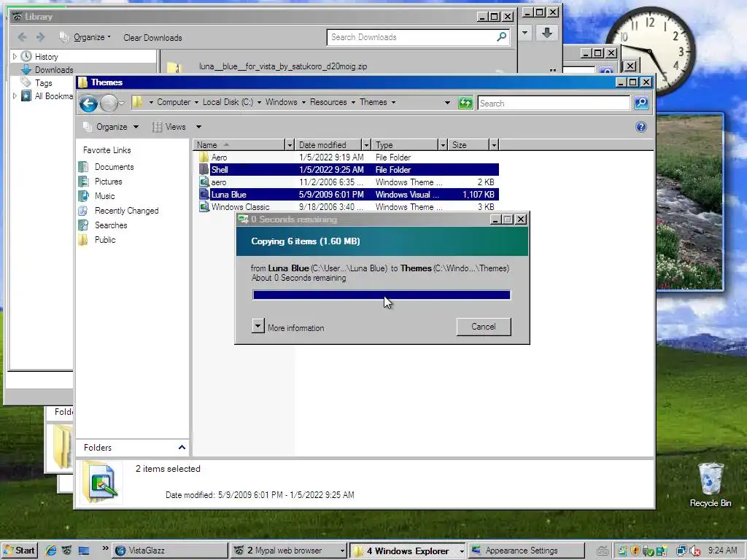Open the Views dropdown arrow
Viewport: 747px width, 560px height.
(198, 127)
